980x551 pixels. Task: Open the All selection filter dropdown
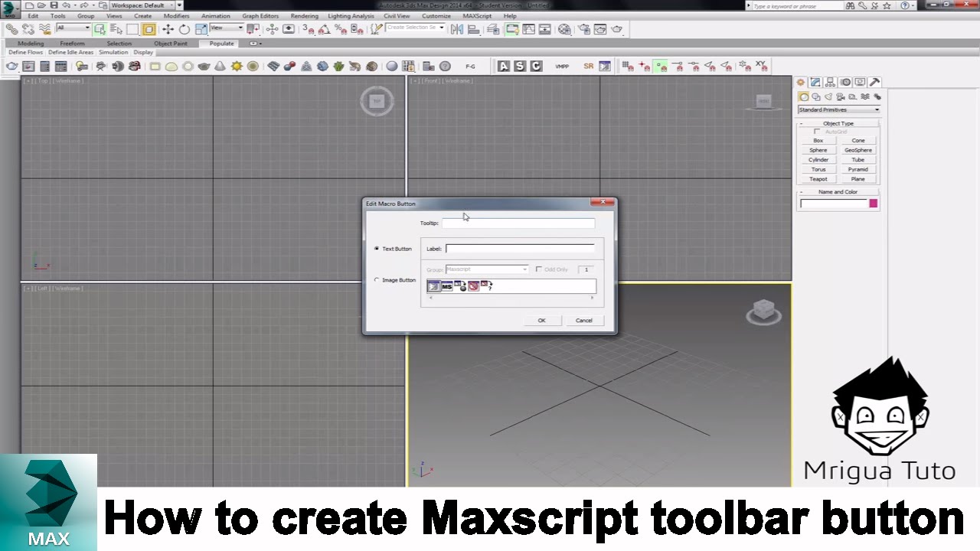[73, 28]
